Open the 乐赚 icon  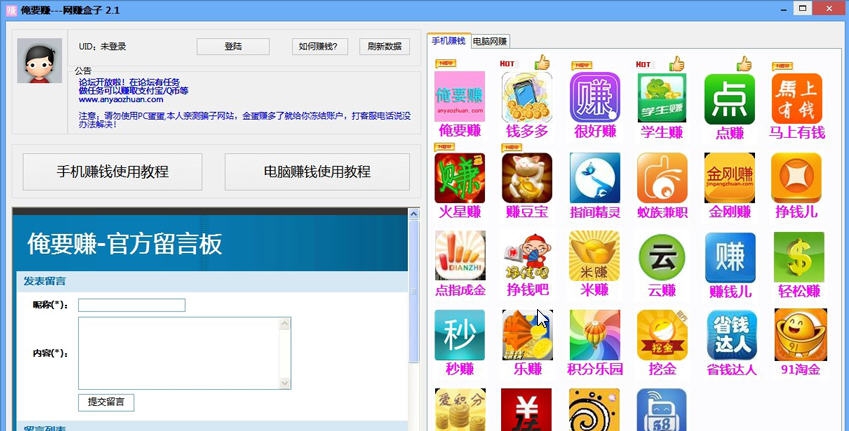527,335
